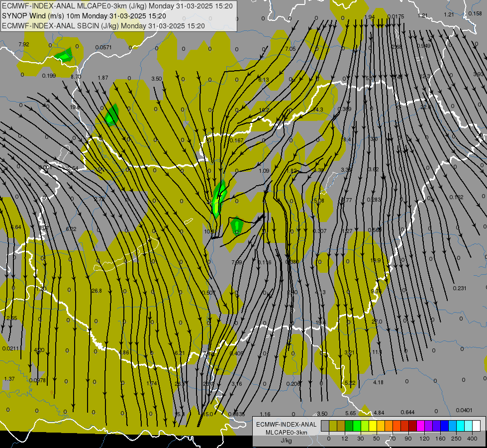Click the legend units label 'J/kg'
Screen dimensions: 487x448
pyautogui.click(x=287, y=441)
